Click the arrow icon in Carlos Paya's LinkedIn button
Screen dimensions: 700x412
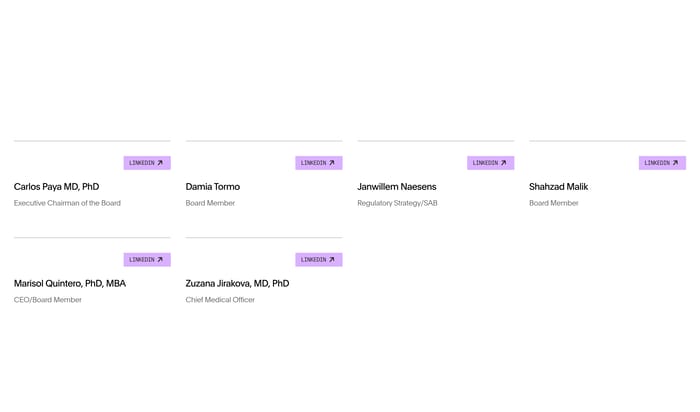[160, 163]
